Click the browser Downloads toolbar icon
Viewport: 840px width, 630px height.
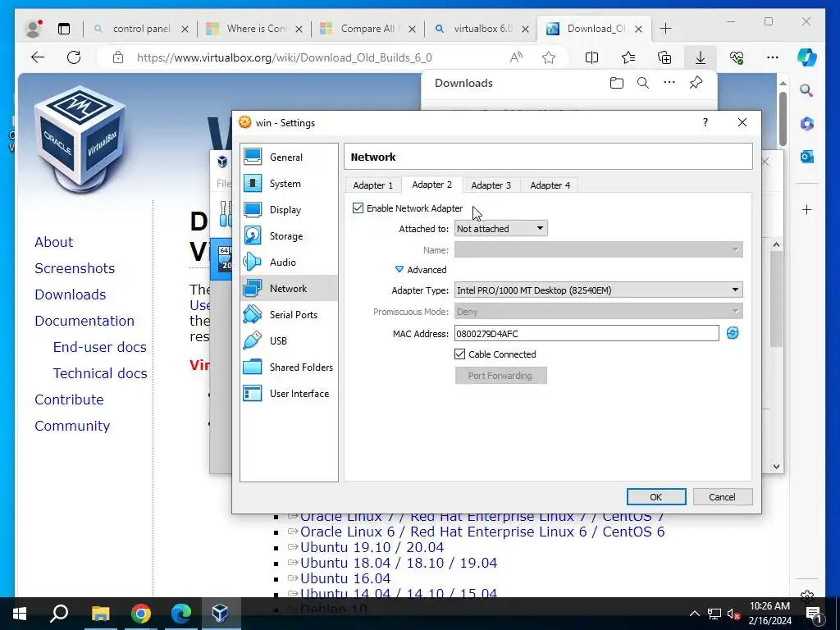point(701,57)
